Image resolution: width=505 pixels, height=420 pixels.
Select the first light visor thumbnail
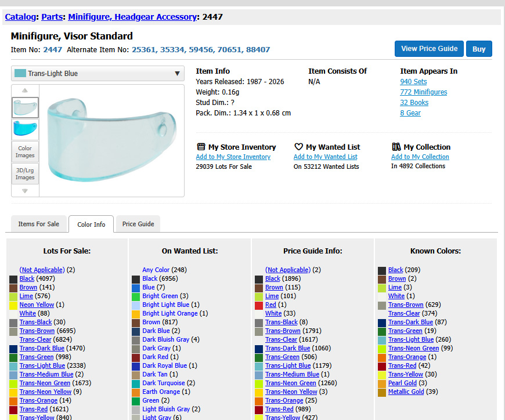[25, 107]
